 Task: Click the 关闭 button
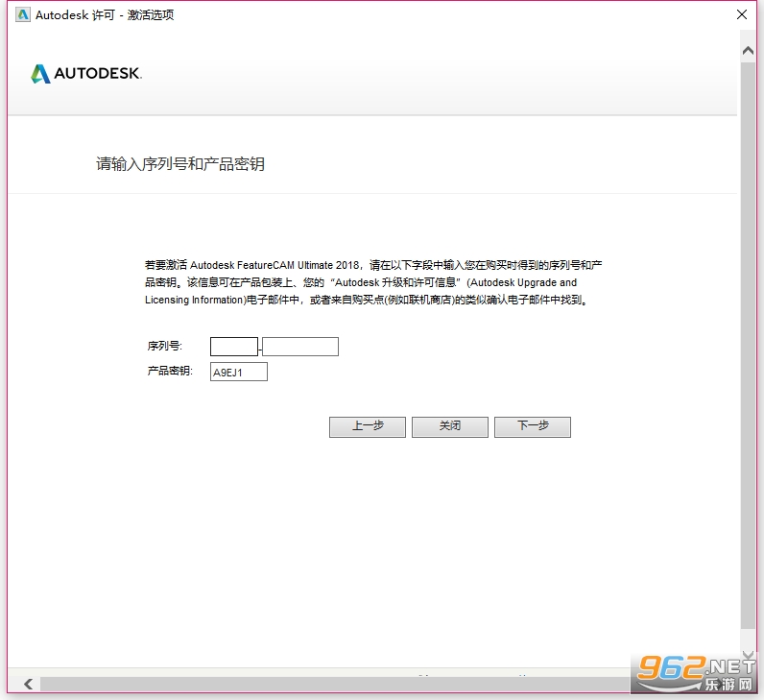click(x=450, y=427)
